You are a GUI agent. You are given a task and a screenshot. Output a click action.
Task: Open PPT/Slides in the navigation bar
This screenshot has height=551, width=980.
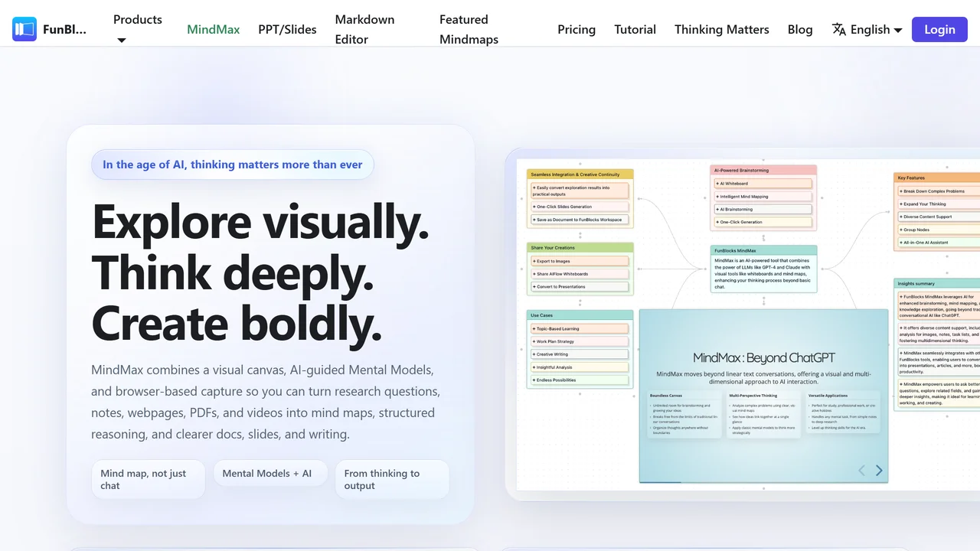(287, 29)
